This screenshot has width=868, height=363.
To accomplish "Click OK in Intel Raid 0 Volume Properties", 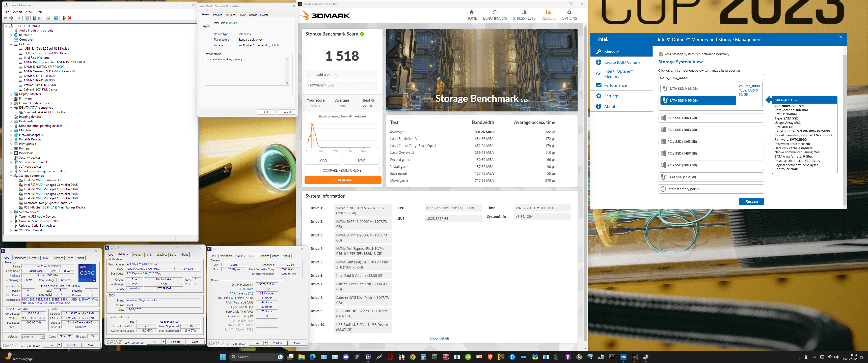I will 266,112.
